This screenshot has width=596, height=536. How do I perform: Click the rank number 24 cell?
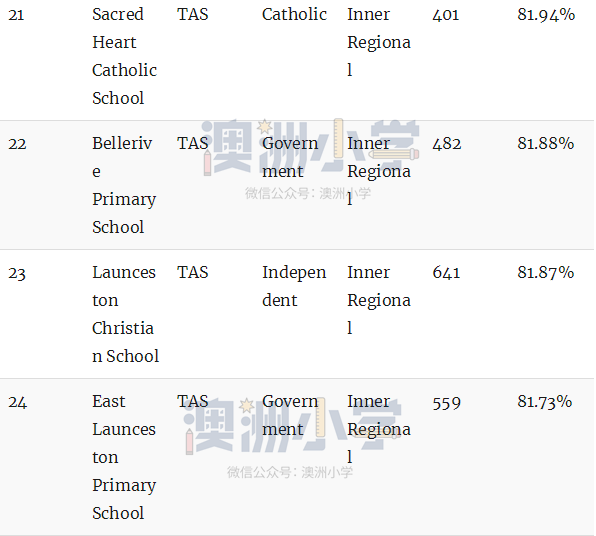(17, 402)
